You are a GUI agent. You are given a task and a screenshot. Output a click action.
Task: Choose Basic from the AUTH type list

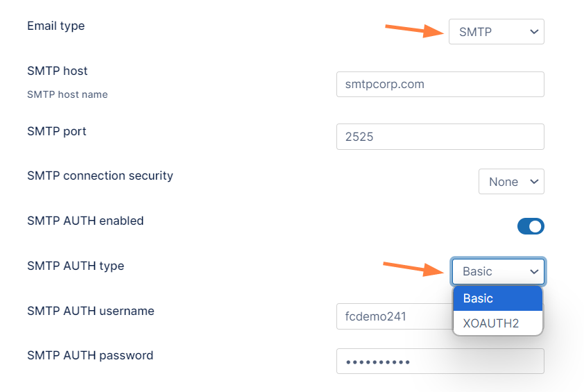[x=497, y=298]
